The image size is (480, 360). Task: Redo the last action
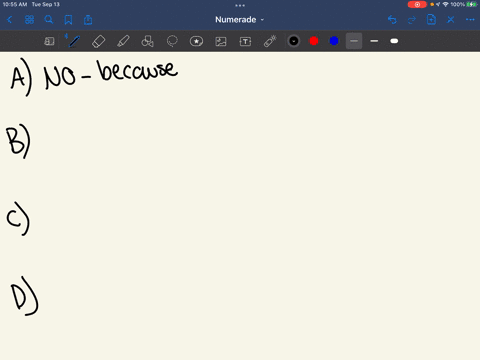point(412,20)
